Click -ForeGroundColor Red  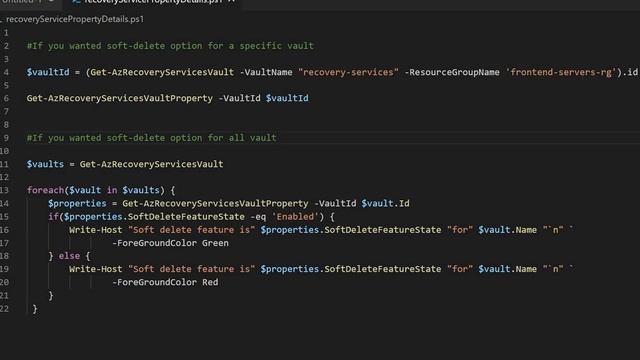[165, 282]
